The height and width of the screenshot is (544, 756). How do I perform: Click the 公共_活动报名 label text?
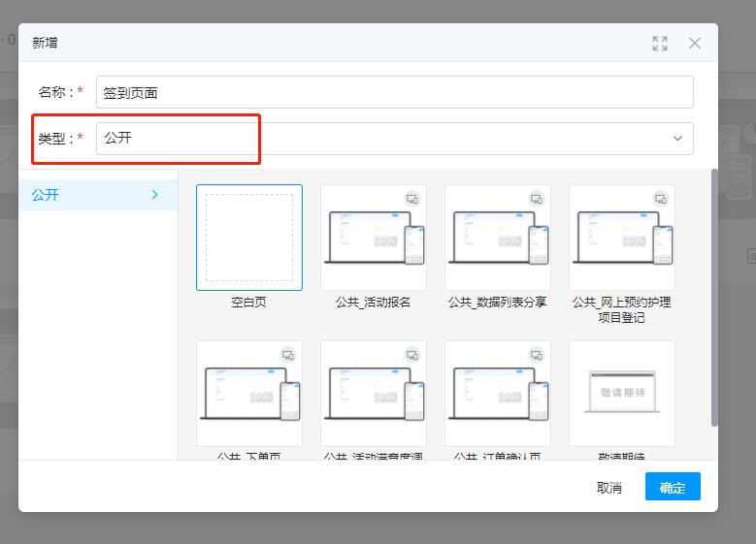pyautogui.click(x=374, y=303)
